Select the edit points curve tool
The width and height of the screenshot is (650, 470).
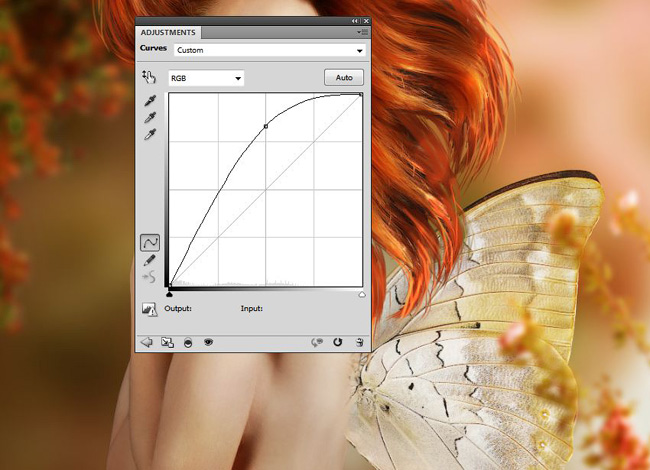150,243
